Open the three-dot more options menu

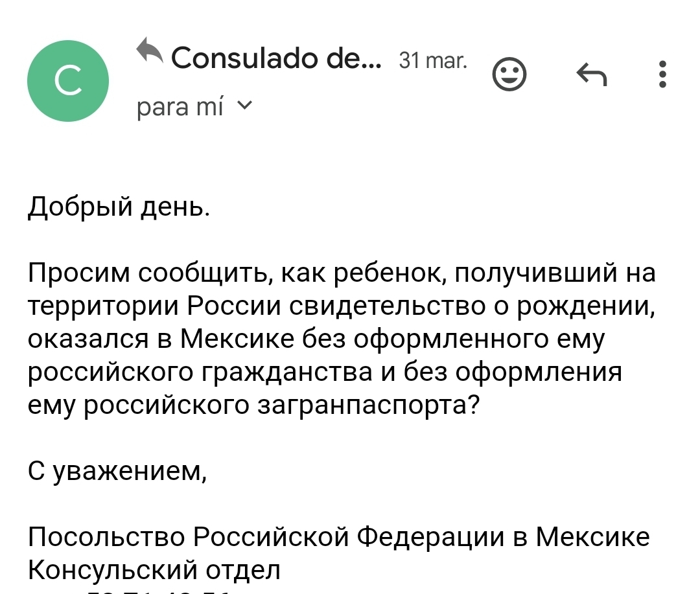pyautogui.click(x=662, y=74)
